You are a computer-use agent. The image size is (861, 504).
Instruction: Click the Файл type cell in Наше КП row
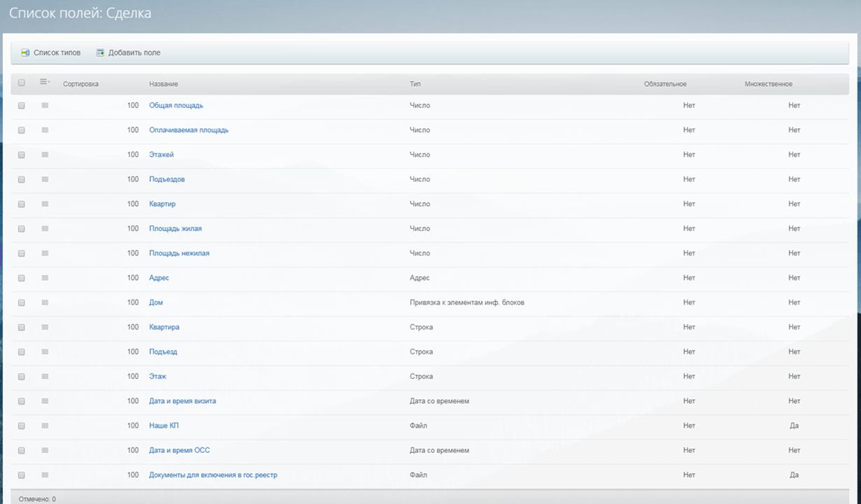[419, 426]
